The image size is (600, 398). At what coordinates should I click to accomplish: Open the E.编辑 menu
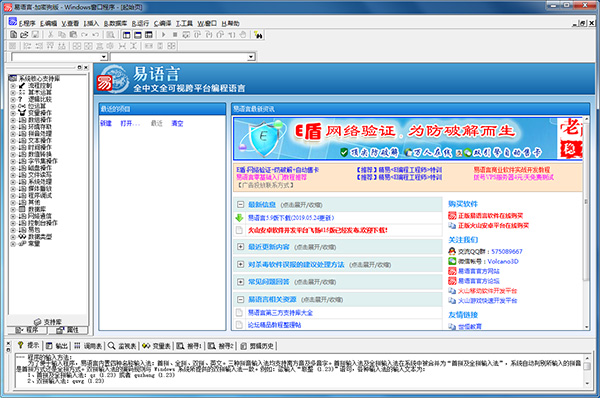click(49, 23)
